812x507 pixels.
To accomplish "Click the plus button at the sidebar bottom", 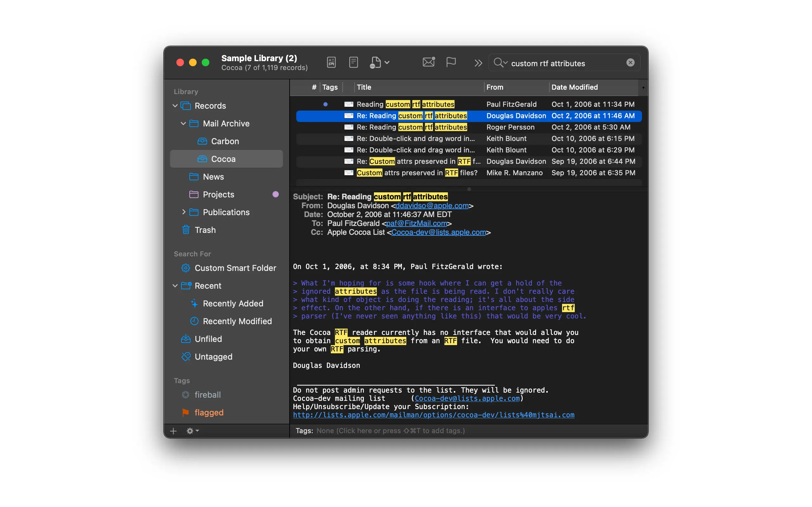I will (174, 431).
